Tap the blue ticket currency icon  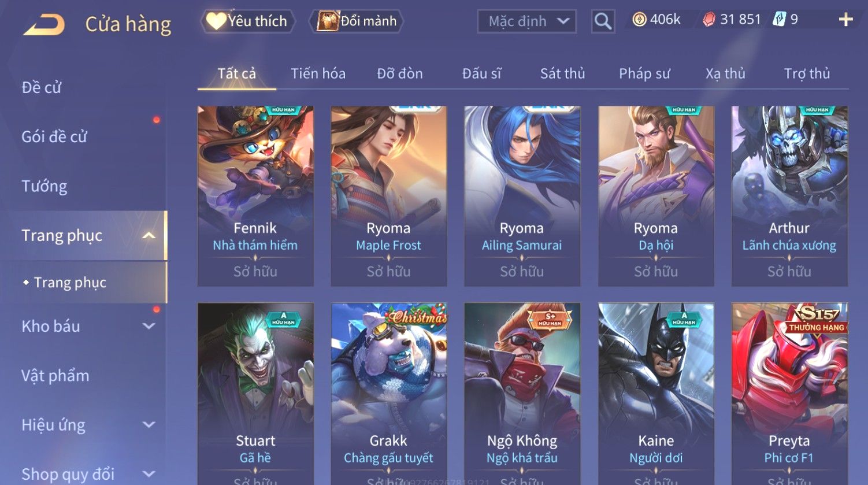point(779,20)
